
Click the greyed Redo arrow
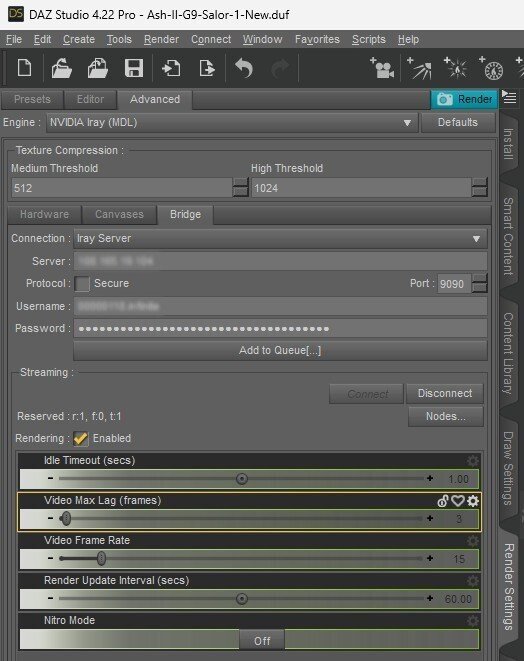click(x=279, y=68)
